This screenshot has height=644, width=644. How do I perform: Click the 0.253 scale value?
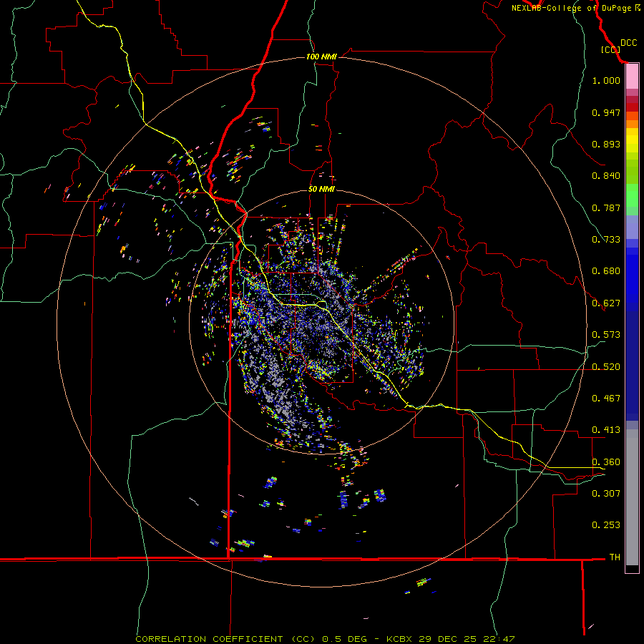tap(606, 525)
